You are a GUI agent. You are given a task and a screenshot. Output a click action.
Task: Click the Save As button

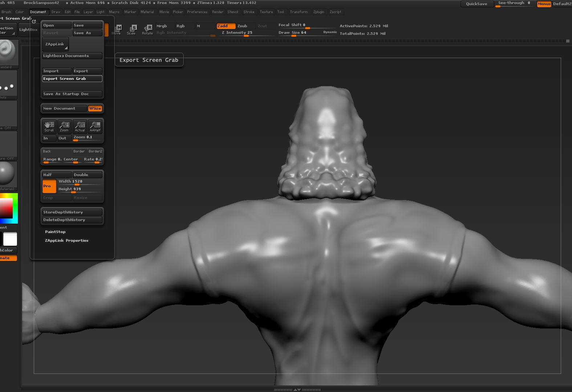[x=88, y=33]
